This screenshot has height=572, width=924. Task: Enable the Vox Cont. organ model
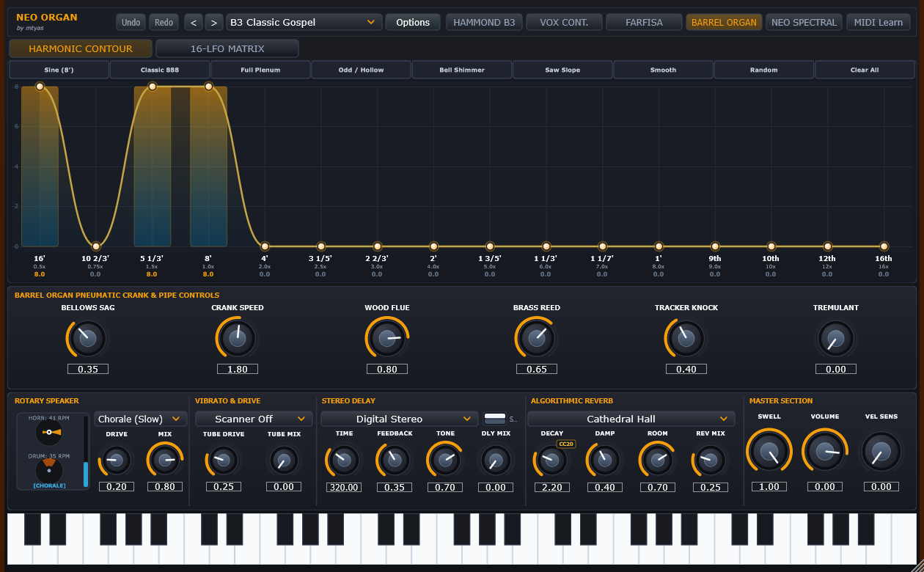pyautogui.click(x=564, y=22)
